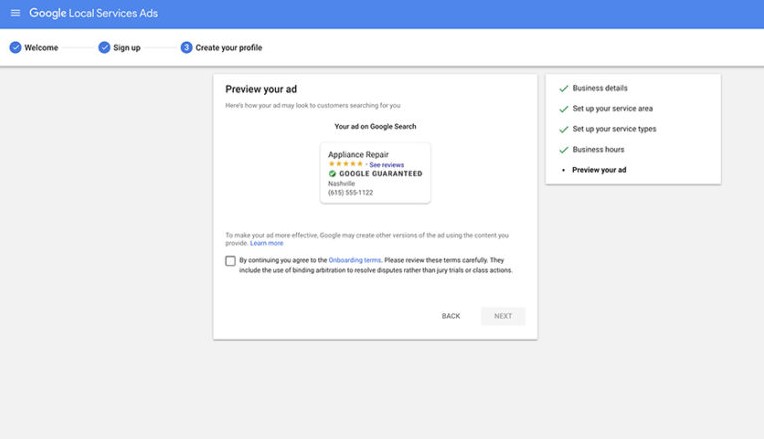Open the Onboarding terms link
Screen dimensions: 764x439
click(x=355, y=260)
